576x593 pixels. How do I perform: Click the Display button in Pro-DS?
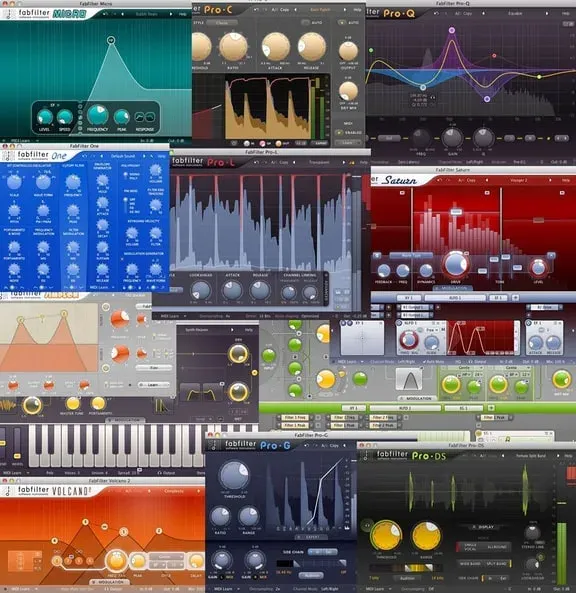click(483, 527)
